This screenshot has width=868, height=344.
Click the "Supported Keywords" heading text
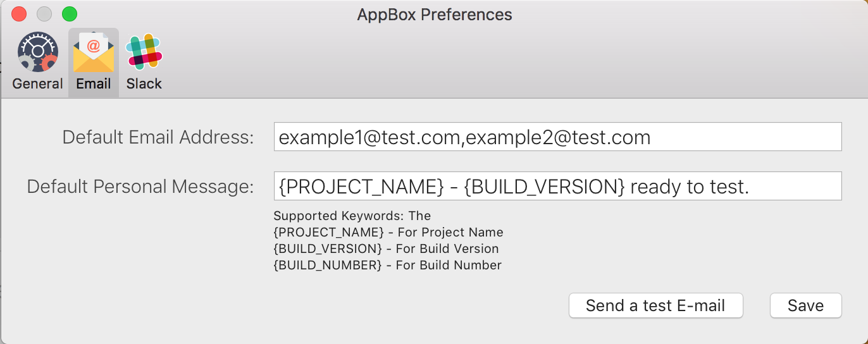(x=352, y=216)
